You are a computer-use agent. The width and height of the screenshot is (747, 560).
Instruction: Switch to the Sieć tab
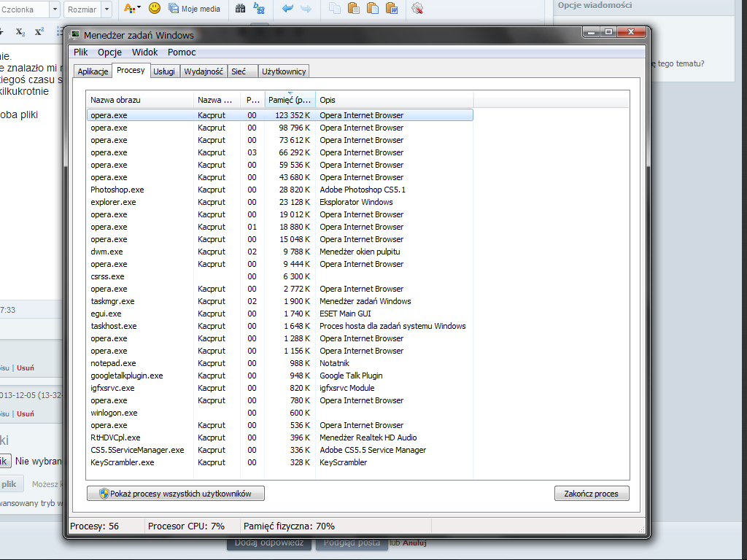[242, 71]
